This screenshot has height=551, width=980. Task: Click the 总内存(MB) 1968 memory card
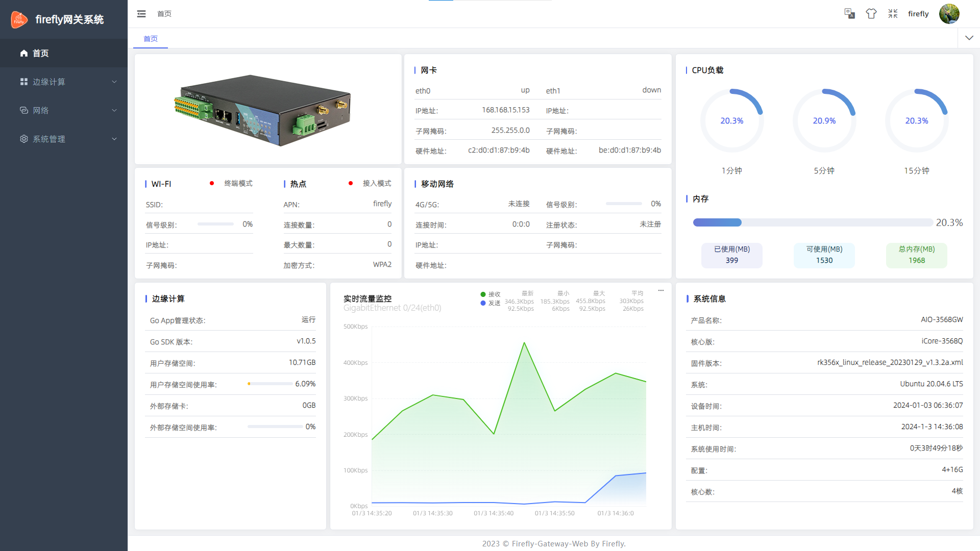(x=917, y=255)
